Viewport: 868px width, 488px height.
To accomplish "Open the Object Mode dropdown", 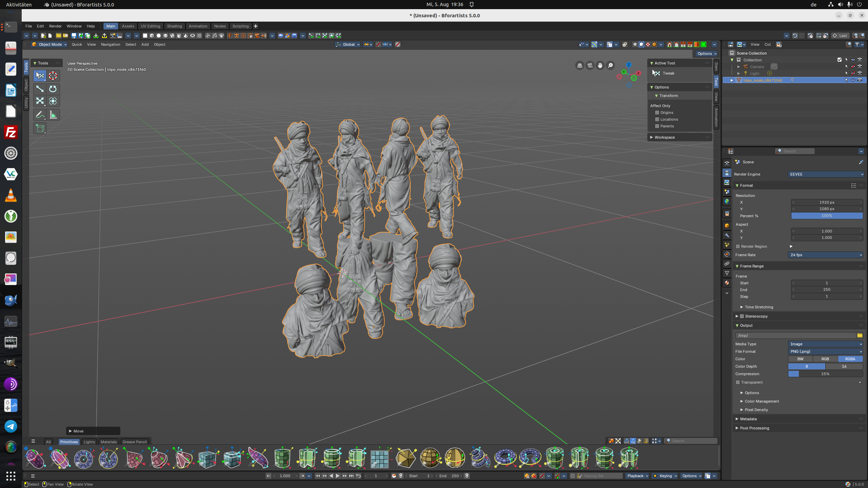I will tap(49, 44).
